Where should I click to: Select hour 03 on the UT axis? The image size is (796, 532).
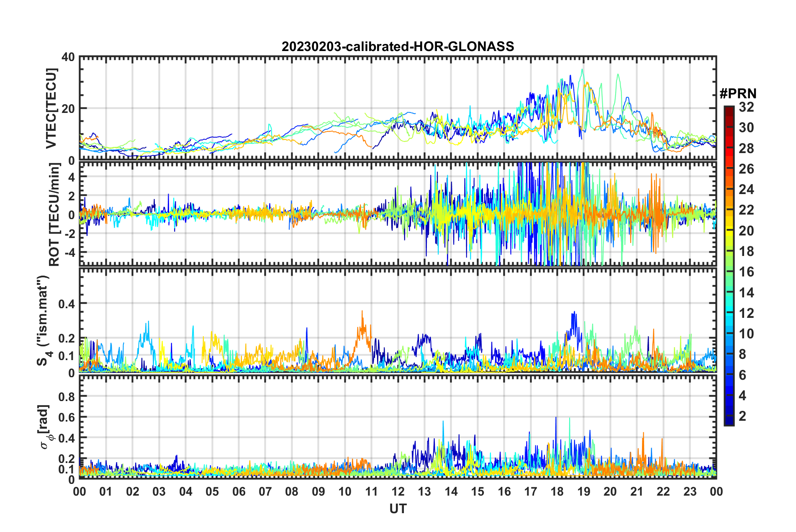(159, 491)
